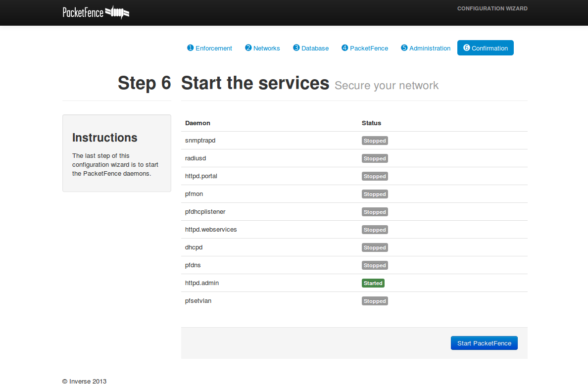588x389 pixels.
Task: Click the Stopped badge for radiusd
Action: point(375,158)
